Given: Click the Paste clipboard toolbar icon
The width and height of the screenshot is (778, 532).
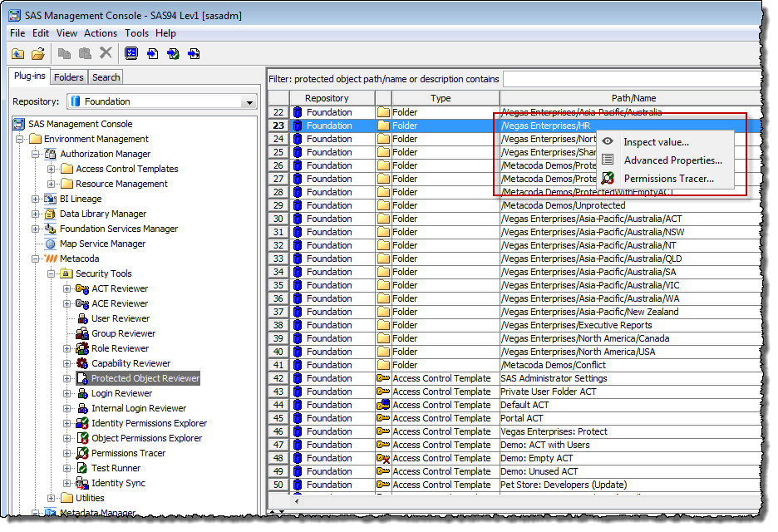Looking at the screenshot, I should (86, 53).
